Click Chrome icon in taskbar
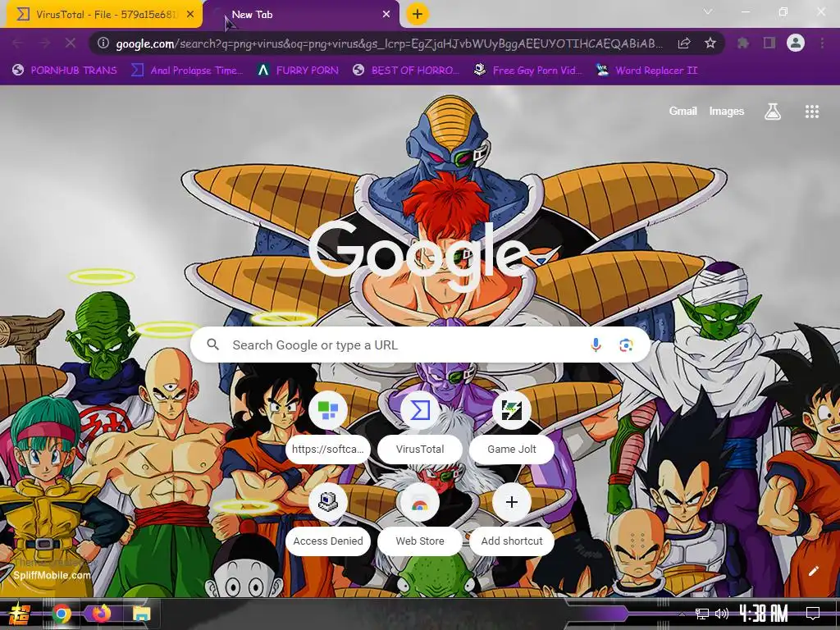This screenshot has width=840, height=630. [x=62, y=614]
